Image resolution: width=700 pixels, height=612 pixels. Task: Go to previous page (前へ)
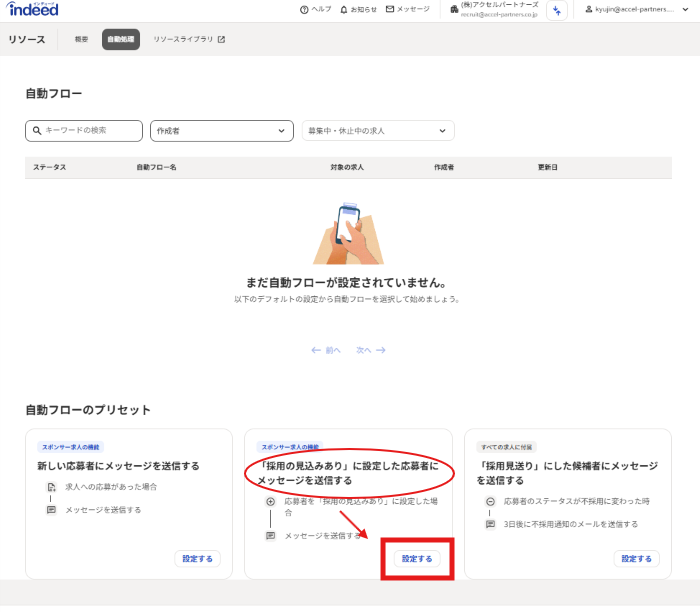326,350
